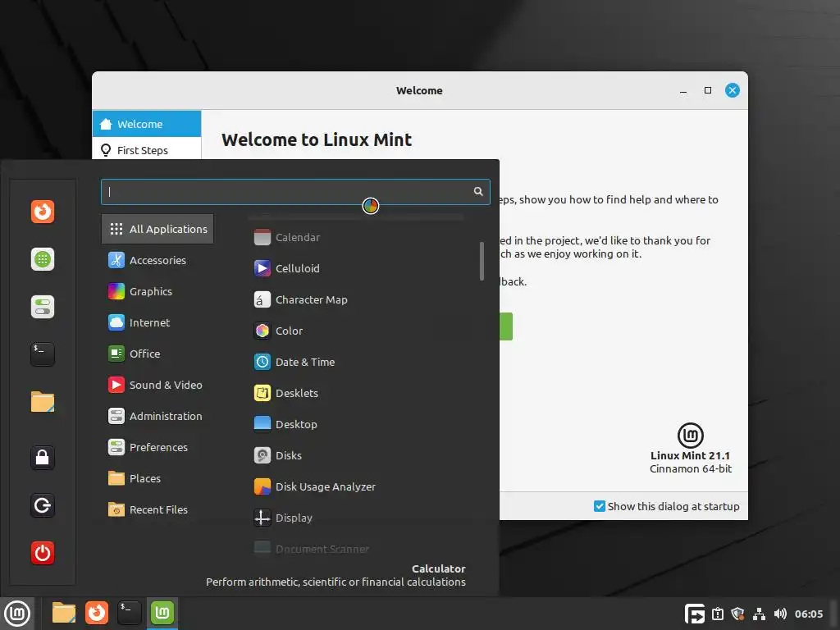The image size is (840, 630).
Task: Open the Administration category
Action: pos(157,416)
